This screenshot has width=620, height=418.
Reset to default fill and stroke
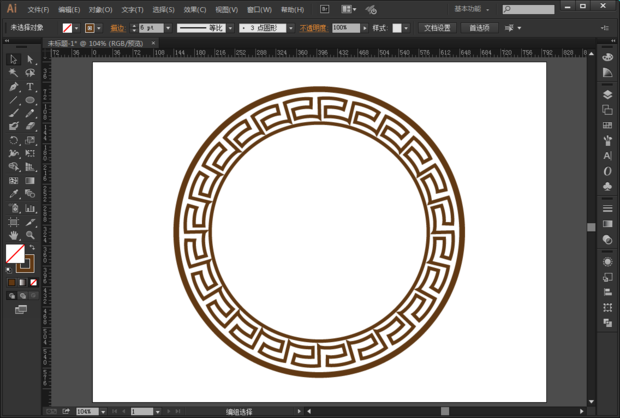point(11,270)
